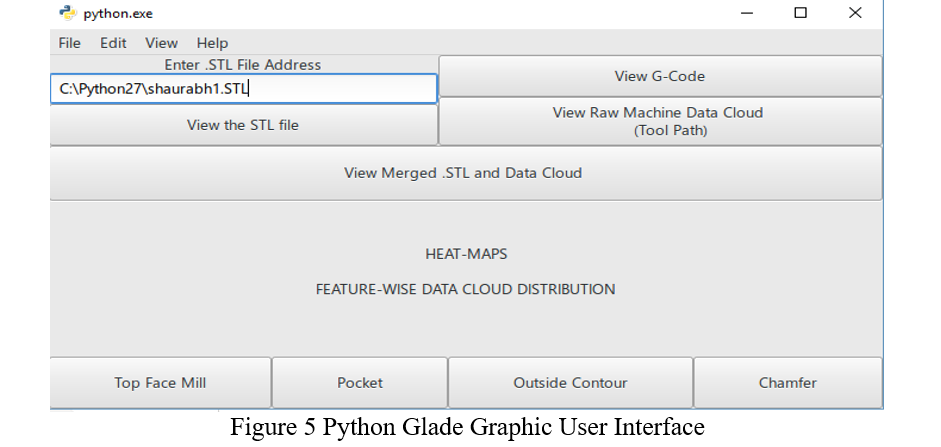View Merged .STL and Data Cloud

pyautogui.click(x=463, y=173)
